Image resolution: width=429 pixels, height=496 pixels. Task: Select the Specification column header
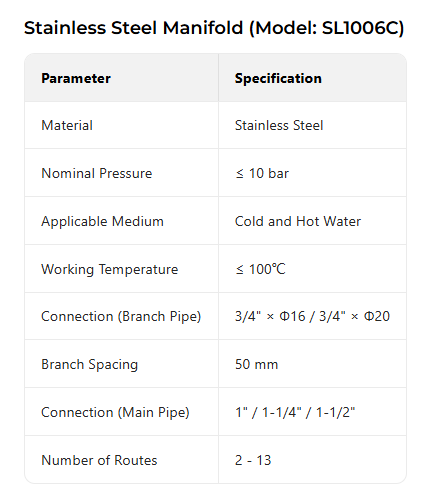coord(278,78)
